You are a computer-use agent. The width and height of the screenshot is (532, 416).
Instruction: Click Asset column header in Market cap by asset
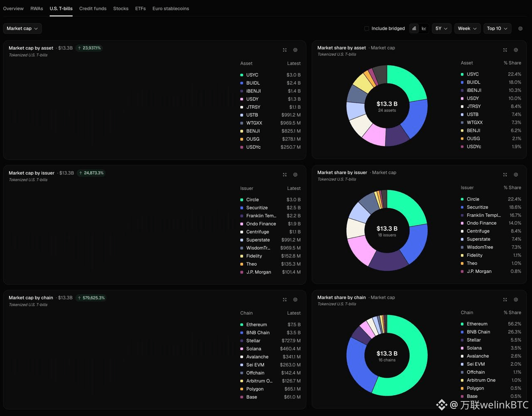click(246, 64)
